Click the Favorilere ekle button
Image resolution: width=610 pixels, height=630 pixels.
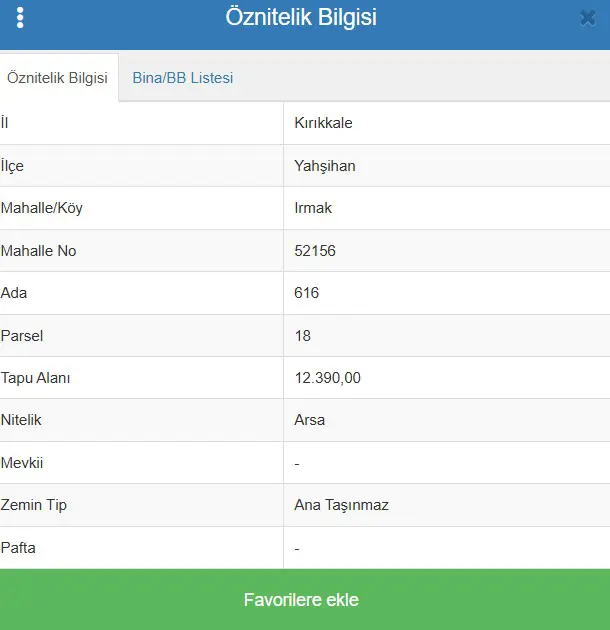(x=305, y=599)
